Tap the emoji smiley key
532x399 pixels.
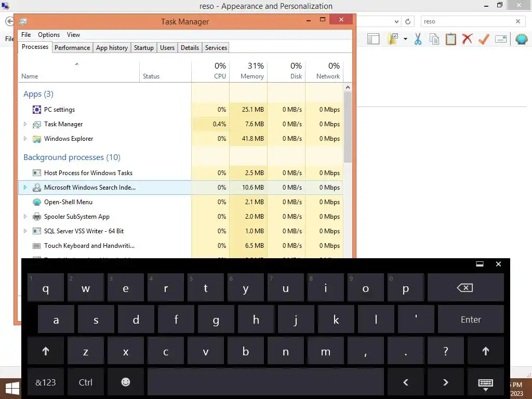pyautogui.click(x=126, y=382)
